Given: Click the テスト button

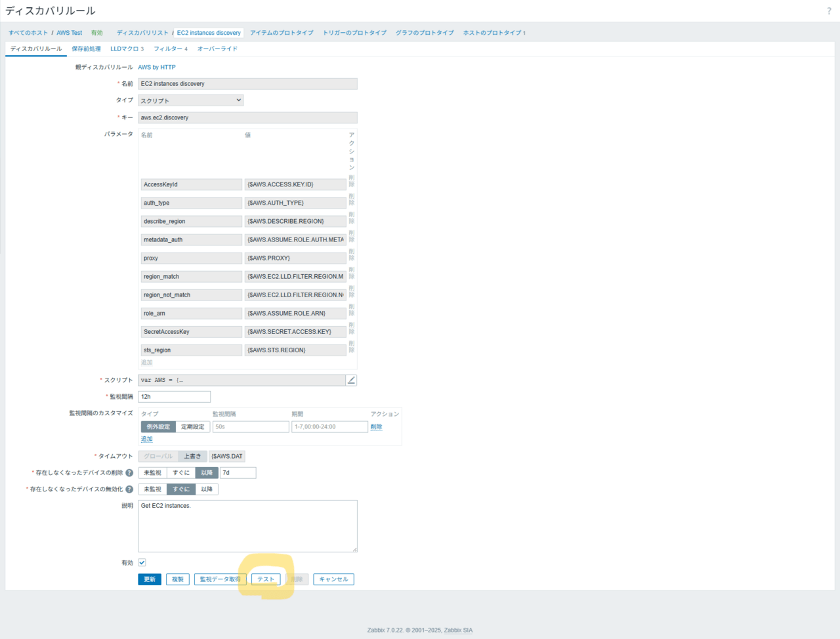Looking at the screenshot, I should click(x=266, y=579).
